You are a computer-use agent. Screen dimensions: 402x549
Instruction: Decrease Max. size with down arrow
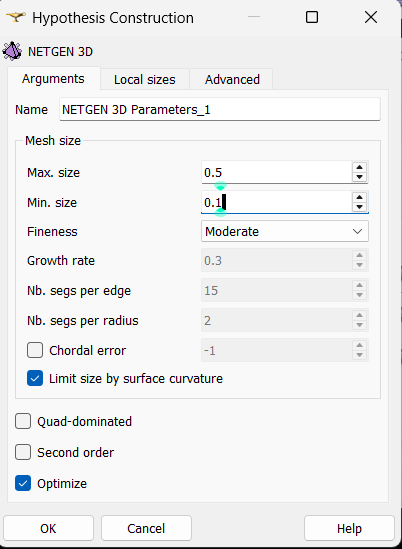tap(359, 177)
